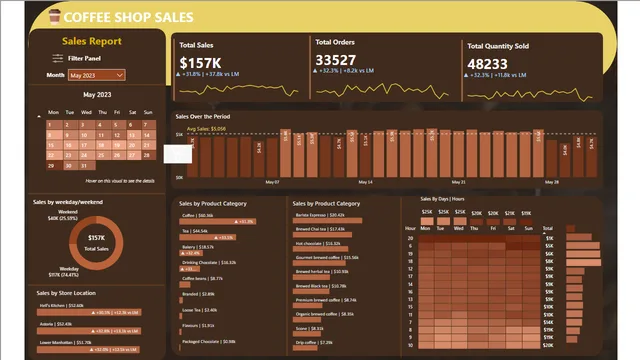Click the Total Quantity Sold sparkline chart
The image size is (640, 360).
click(x=530, y=95)
